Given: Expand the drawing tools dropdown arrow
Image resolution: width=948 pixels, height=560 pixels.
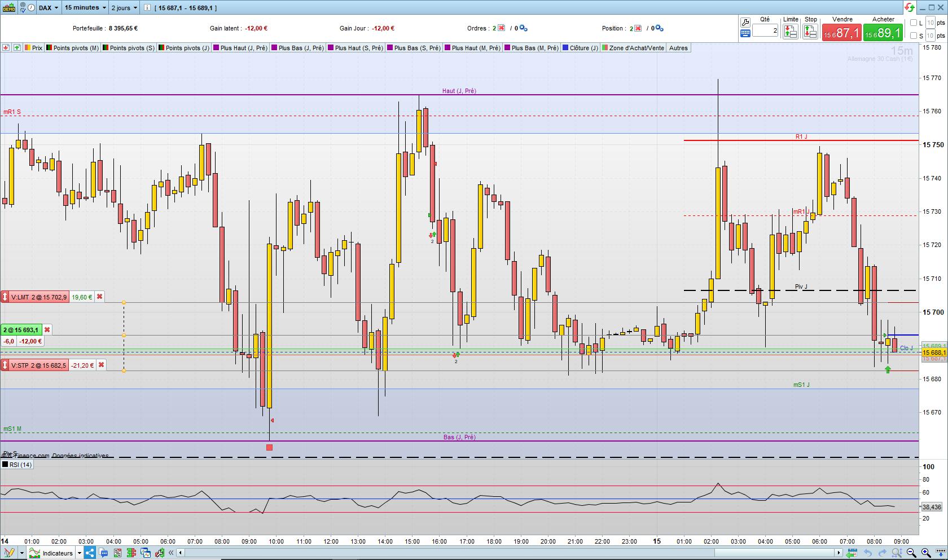Looking at the screenshot, I should [x=21, y=553].
